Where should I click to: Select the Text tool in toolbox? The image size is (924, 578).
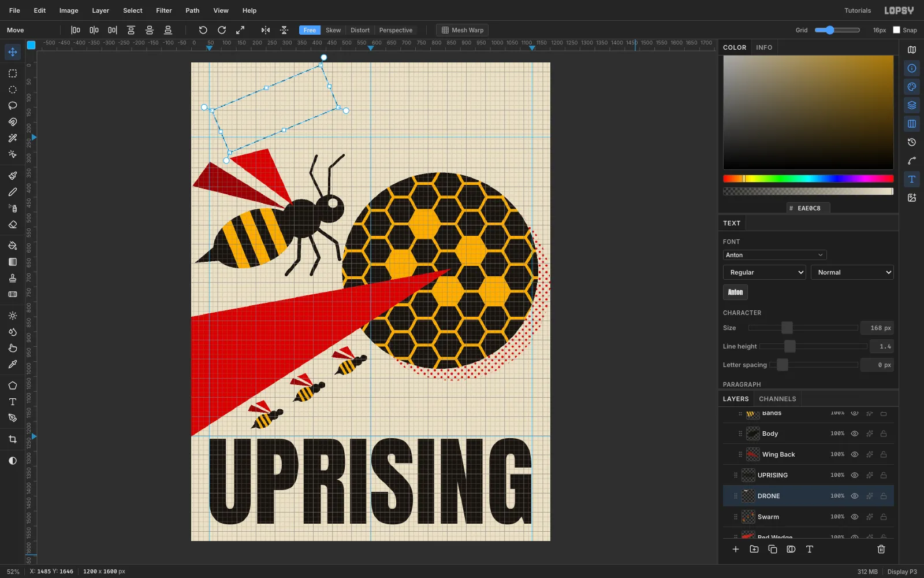click(x=13, y=402)
